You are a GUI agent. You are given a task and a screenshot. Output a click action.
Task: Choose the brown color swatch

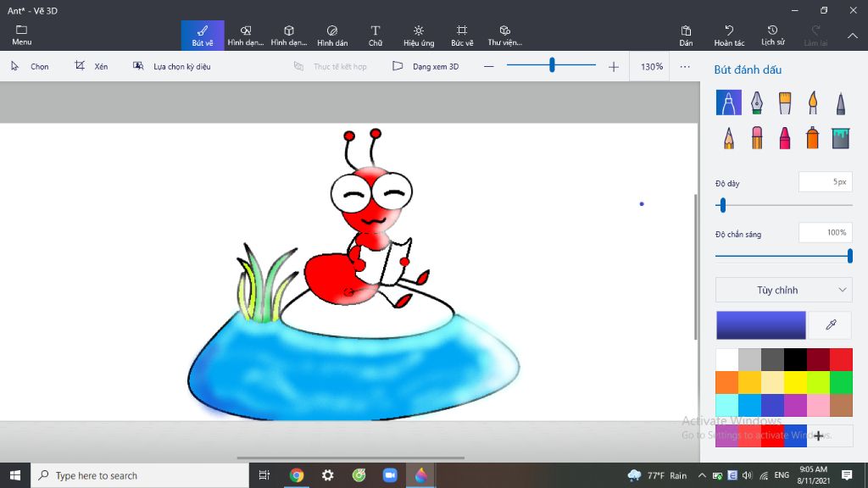(x=841, y=405)
